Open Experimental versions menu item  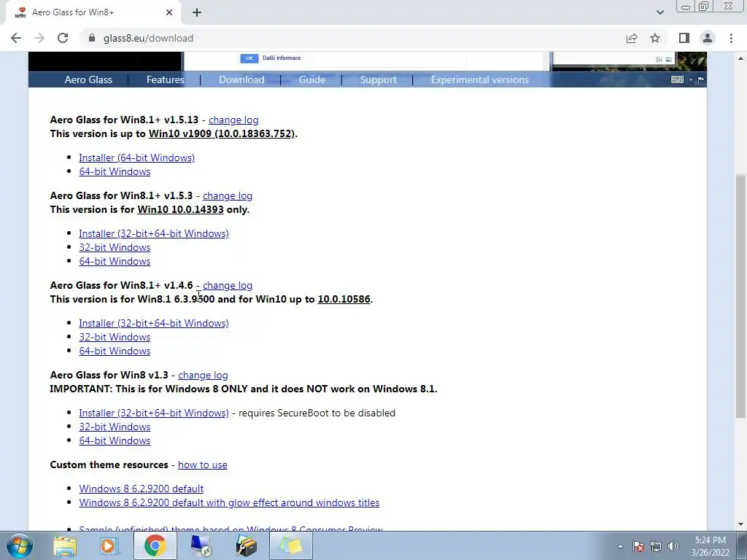480,79
